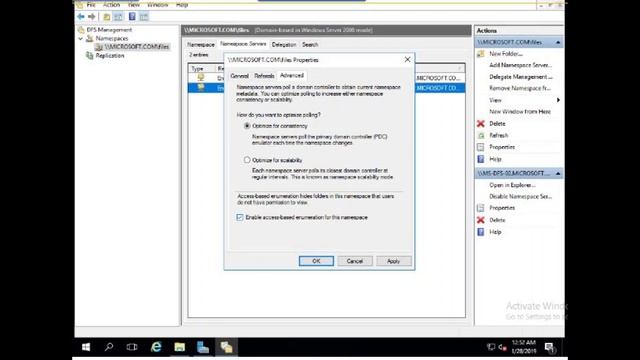Click Cancel in the Properties dialog
Screen dimensions: 640x360
[x=355, y=261]
